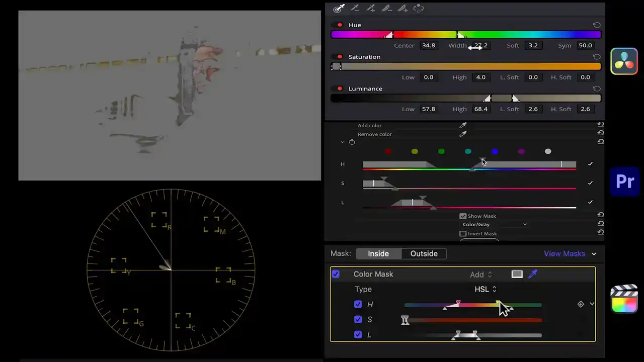Select the Inside mask segment

pos(378,254)
